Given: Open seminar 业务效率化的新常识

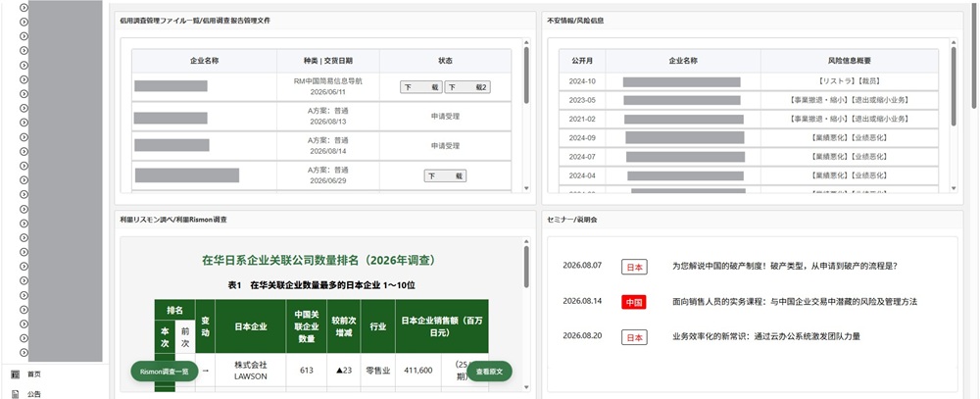Looking at the screenshot, I should (x=766, y=336).
